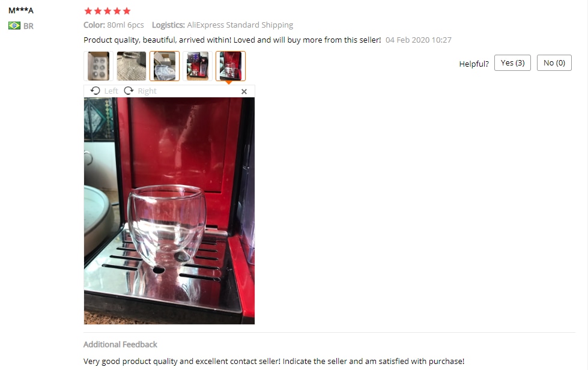588x370 pixels.
Task: Click the Right rotate label
Action: coord(147,91)
